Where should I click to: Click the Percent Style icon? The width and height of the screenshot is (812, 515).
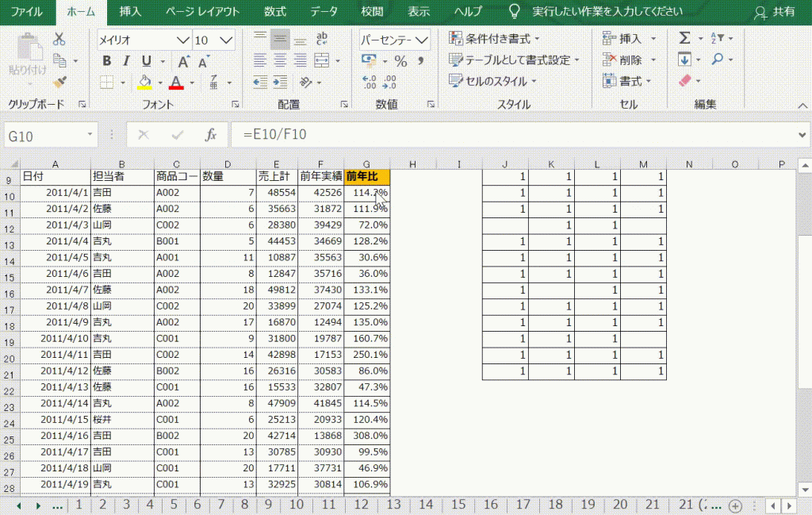pyautogui.click(x=400, y=60)
